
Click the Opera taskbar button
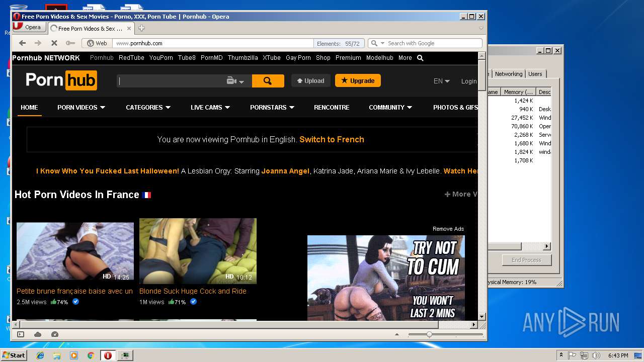[108, 355]
